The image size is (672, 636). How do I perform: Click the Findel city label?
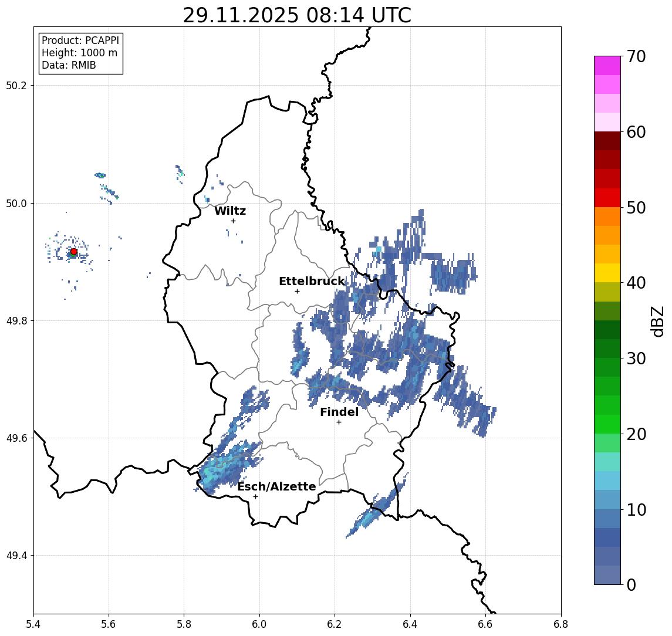(x=339, y=412)
